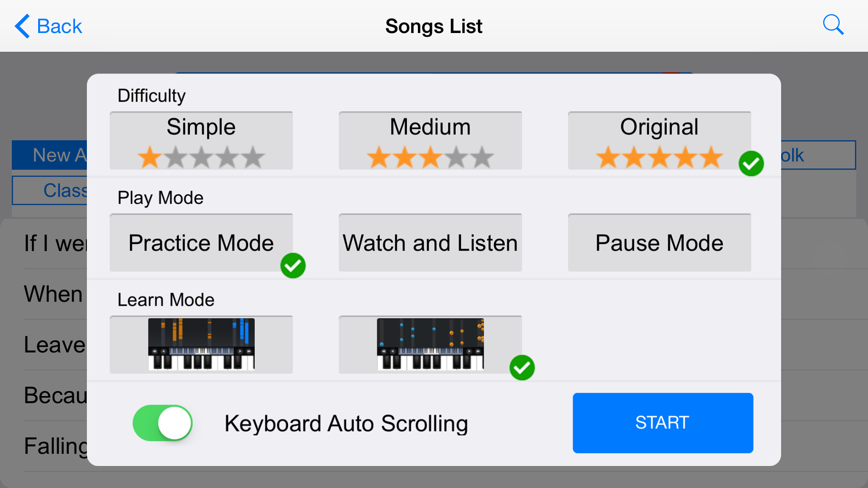Select Watch and Listen play mode
This screenshot has height=488, width=868.
tap(430, 243)
